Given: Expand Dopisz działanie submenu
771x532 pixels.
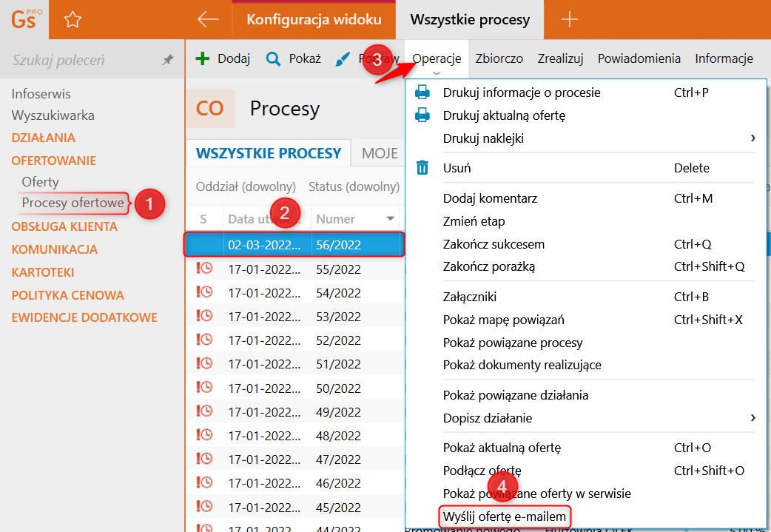Looking at the screenshot, I should click(x=753, y=418).
